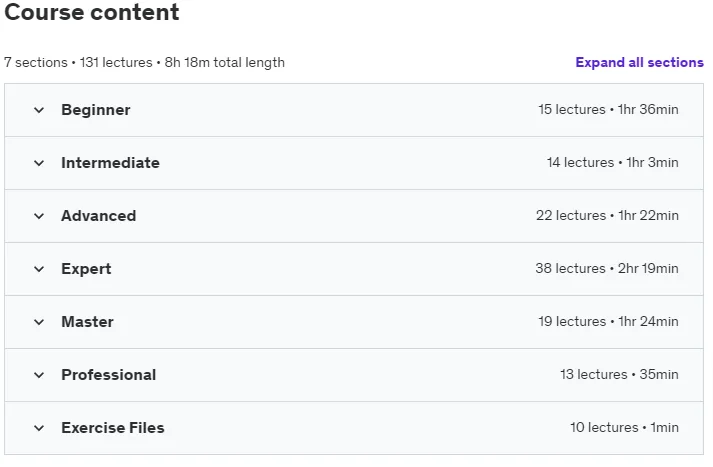The height and width of the screenshot is (467, 713).
Task: Click the 10 lectures 1min label
Action: [x=624, y=427]
